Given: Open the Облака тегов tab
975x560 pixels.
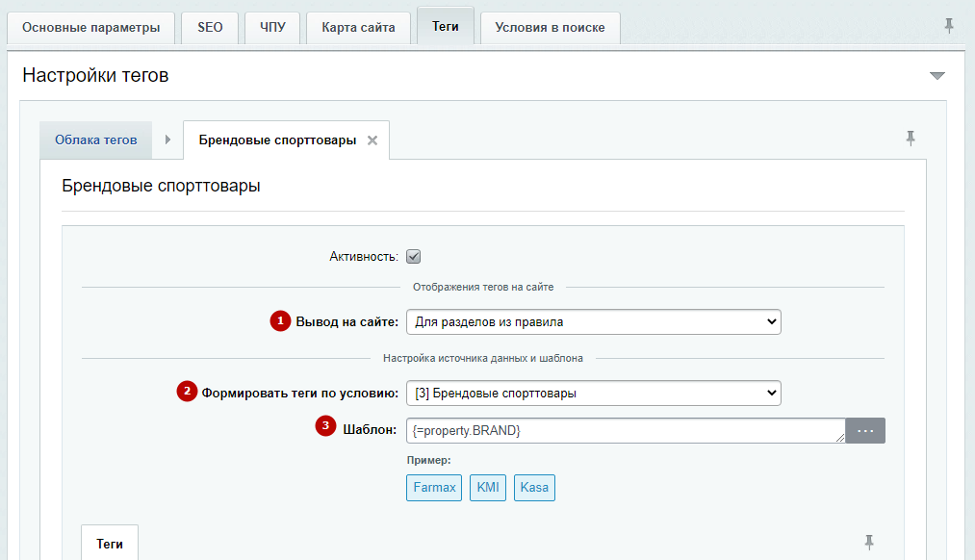Looking at the screenshot, I should 95,140.
